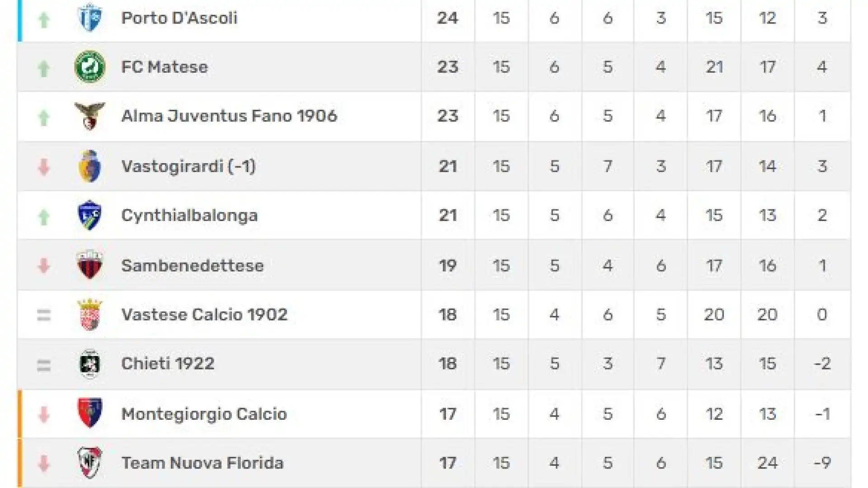
Task: Select the Chieti 1922 black badge
Action: coord(90,364)
